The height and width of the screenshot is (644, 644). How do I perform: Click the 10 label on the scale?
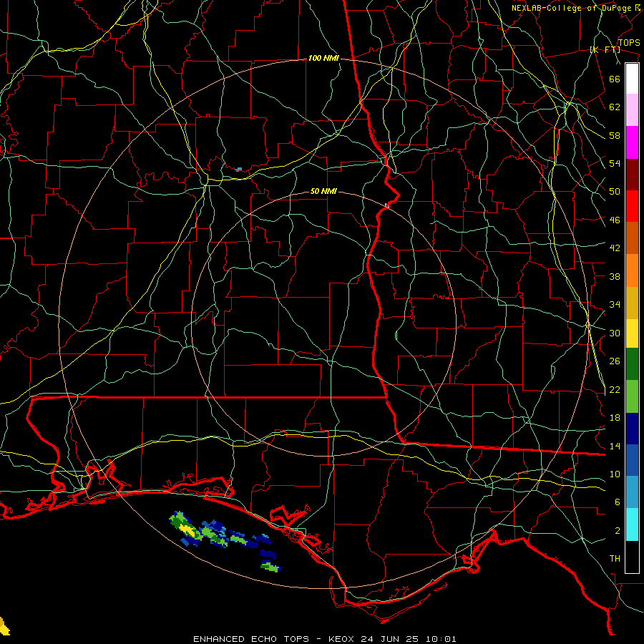615,474
